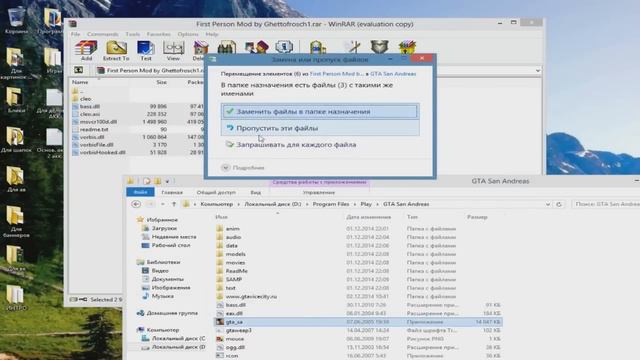Select Документы library in navigation pane

[x=167, y=279]
